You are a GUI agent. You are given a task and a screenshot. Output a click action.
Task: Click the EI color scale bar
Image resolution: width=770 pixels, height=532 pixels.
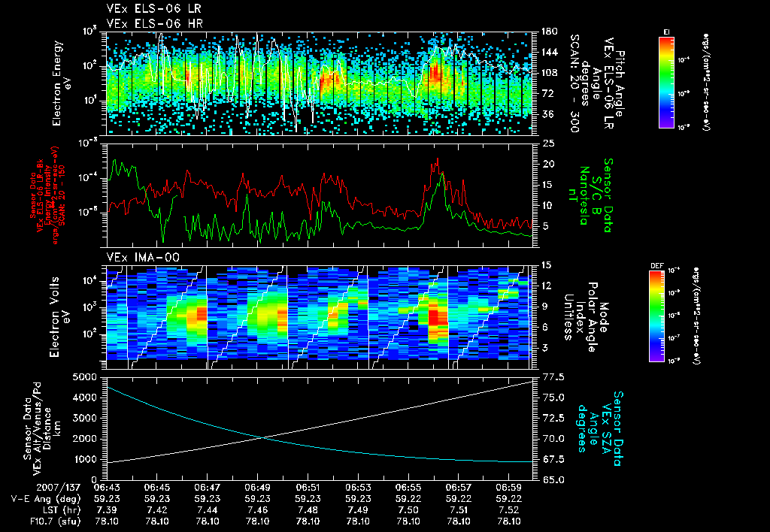click(x=666, y=83)
